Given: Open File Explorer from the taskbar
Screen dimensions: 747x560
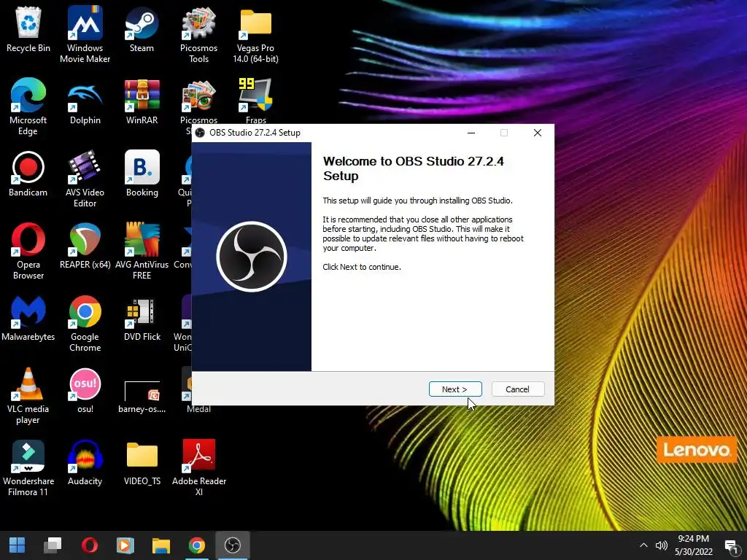Looking at the screenshot, I should tap(160, 545).
